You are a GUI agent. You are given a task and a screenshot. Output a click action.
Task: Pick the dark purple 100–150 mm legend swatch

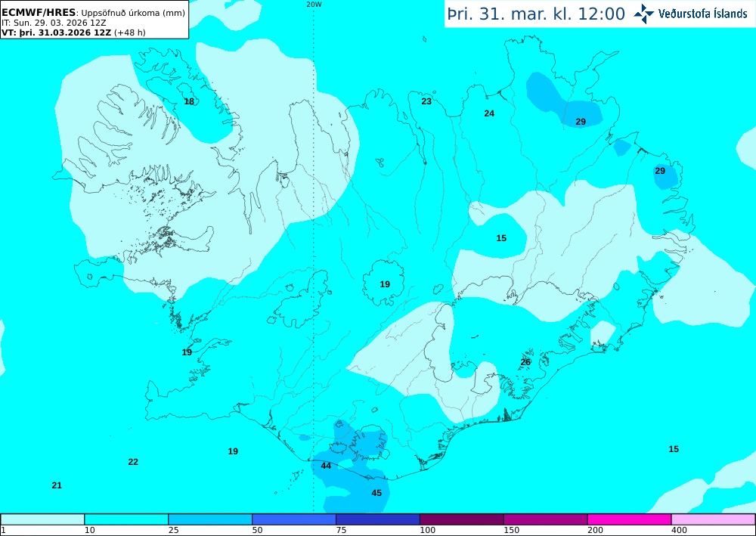462,519
